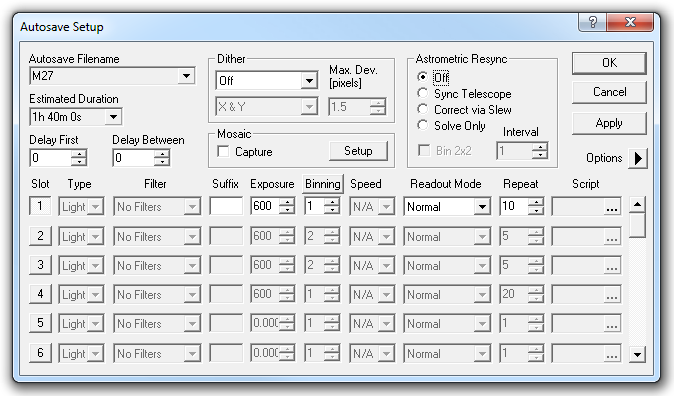Open Autosave Filename M27 dropdown

(x=186, y=76)
